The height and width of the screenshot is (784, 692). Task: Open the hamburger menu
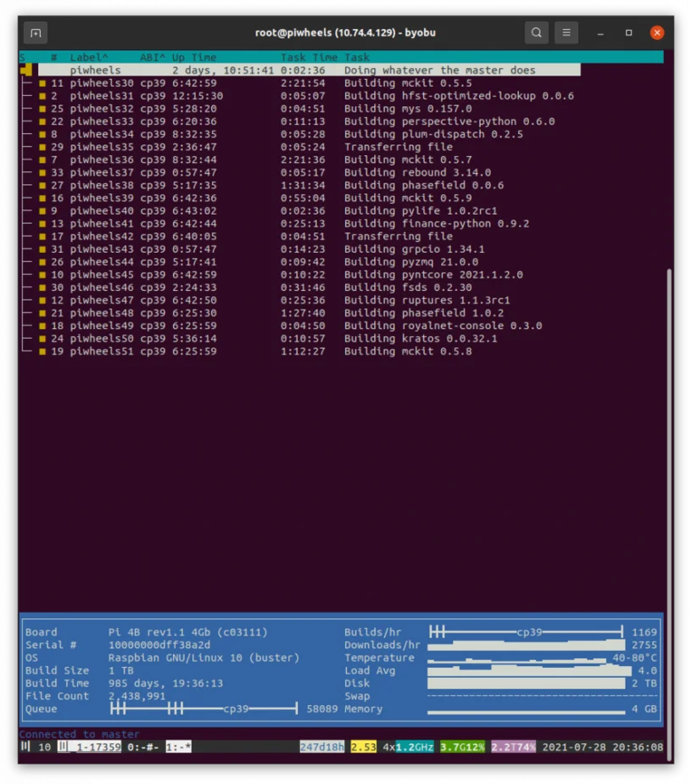566,33
